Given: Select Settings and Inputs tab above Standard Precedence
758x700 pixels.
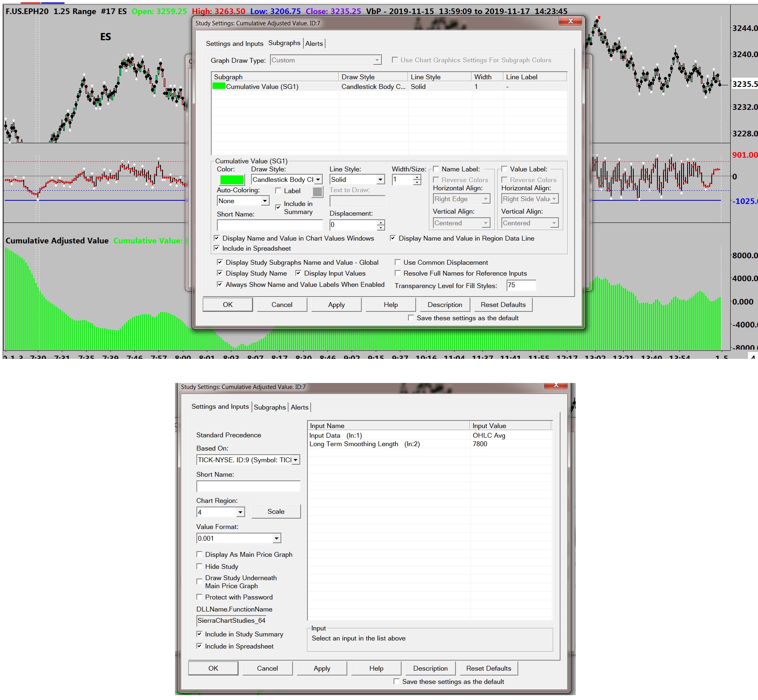Looking at the screenshot, I should point(220,406).
